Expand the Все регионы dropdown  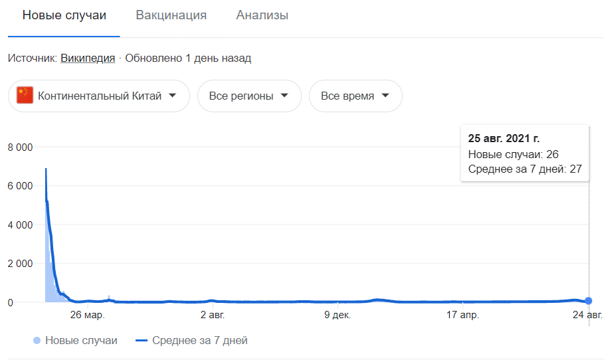click(x=249, y=96)
